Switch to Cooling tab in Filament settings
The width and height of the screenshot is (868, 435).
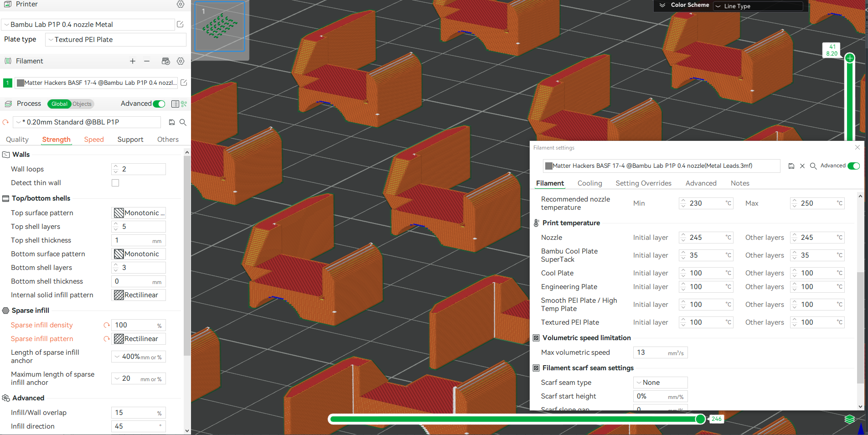[589, 183]
